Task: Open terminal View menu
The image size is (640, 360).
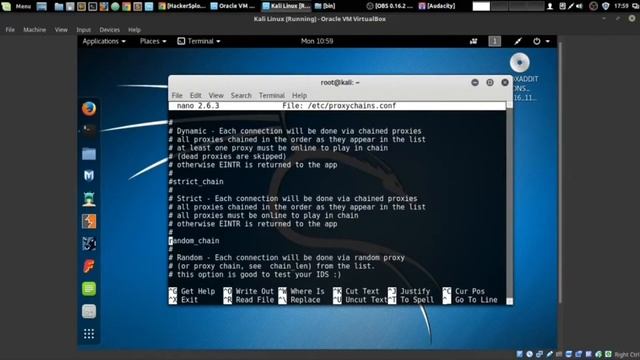Action: click(x=216, y=96)
